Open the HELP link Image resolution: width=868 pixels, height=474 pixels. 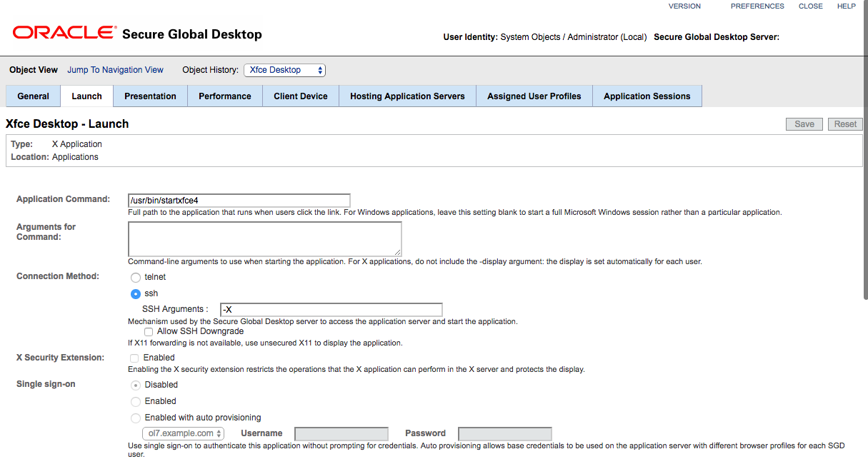847,6
